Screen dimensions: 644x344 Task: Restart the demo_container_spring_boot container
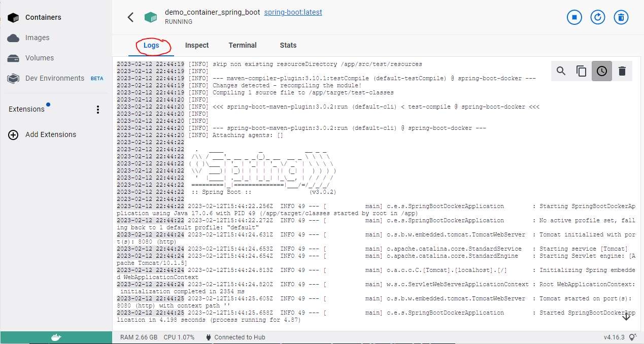pyautogui.click(x=597, y=17)
